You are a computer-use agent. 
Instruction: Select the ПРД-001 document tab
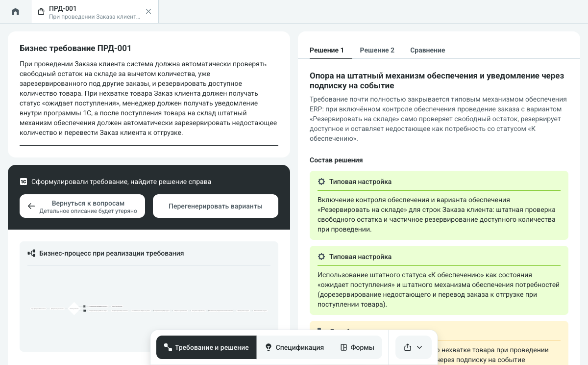[x=95, y=12]
